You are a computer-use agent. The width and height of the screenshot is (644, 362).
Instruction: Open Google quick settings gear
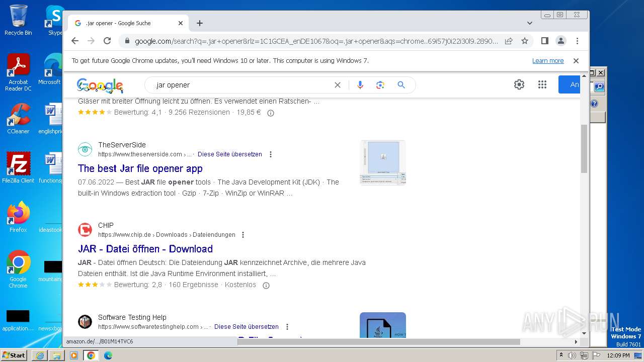(x=519, y=84)
